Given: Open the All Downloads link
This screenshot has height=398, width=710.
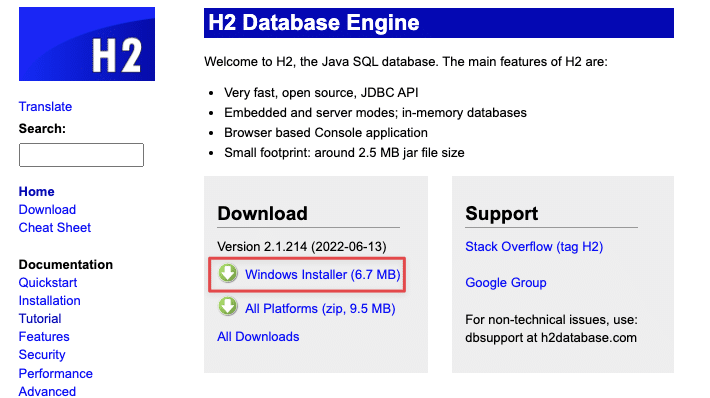Looking at the screenshot, I should point(258,336).
